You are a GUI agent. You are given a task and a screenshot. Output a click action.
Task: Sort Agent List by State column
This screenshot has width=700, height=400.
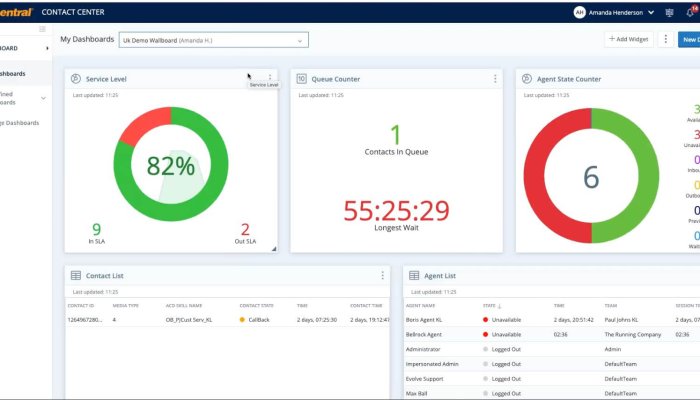click(492, 306)
